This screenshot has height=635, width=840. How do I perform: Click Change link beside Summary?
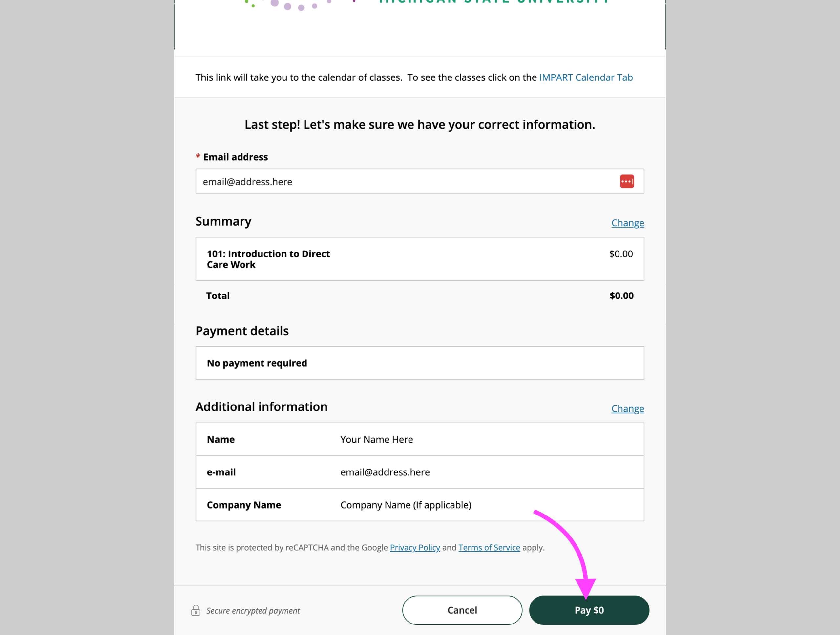click(x=627, y=223)
